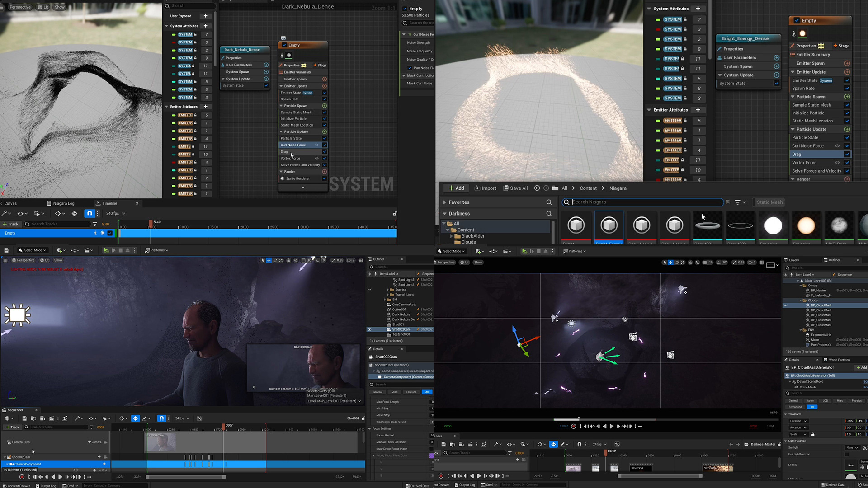Click the purple Debug Focus Plane Color swatch

431,455
